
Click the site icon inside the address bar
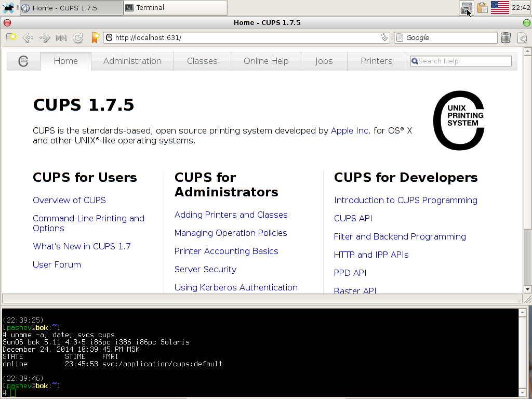click(109, 37)
